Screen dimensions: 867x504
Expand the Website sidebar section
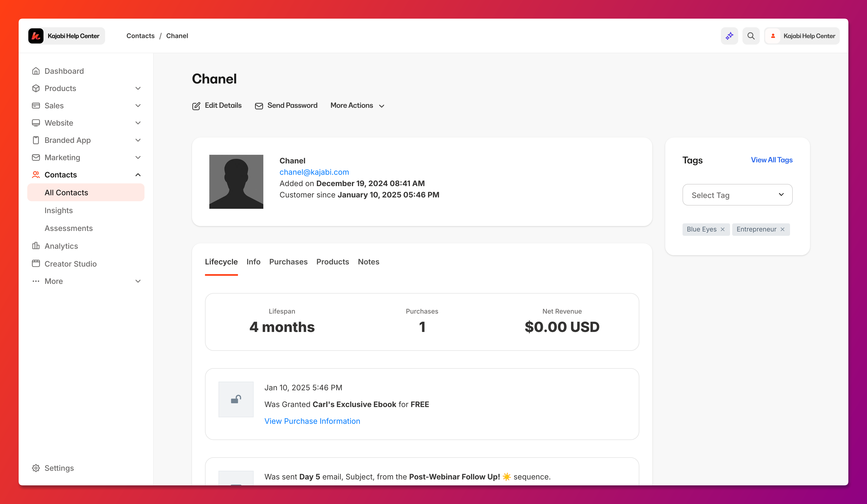coord(138,123)
